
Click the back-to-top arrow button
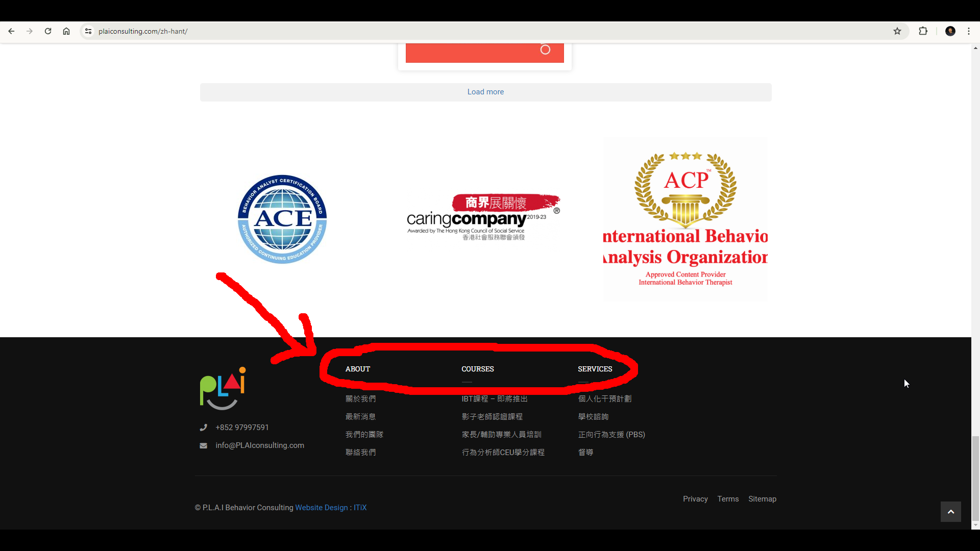click(x=951, y=512)
